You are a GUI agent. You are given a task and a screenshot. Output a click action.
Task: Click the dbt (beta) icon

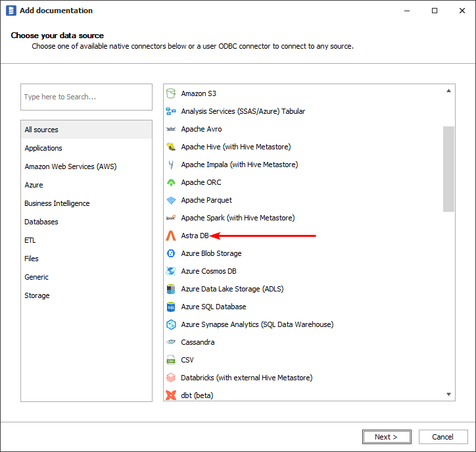click(171, 395)
